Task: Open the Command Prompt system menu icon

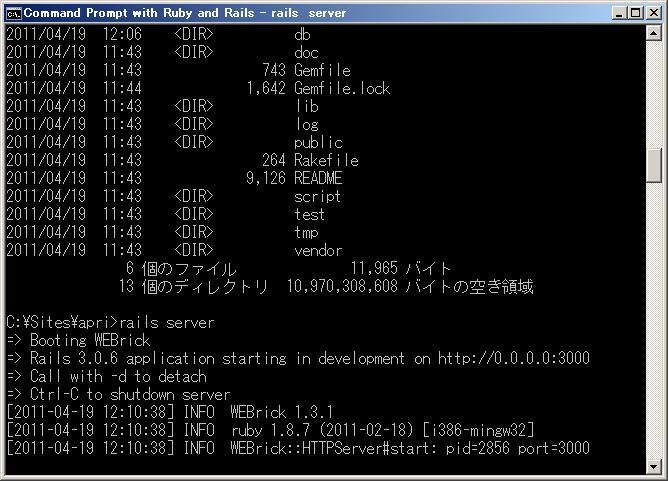Action: (14, 13)
